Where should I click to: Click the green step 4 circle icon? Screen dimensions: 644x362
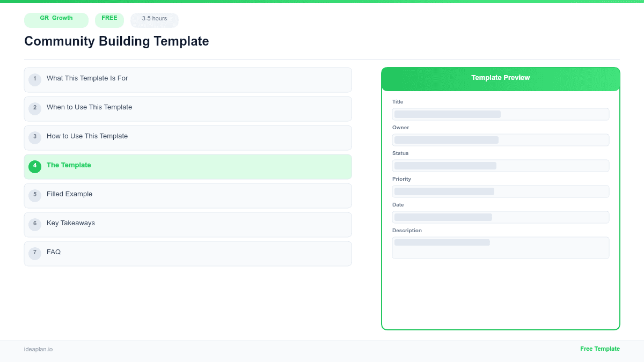[35, 166]
